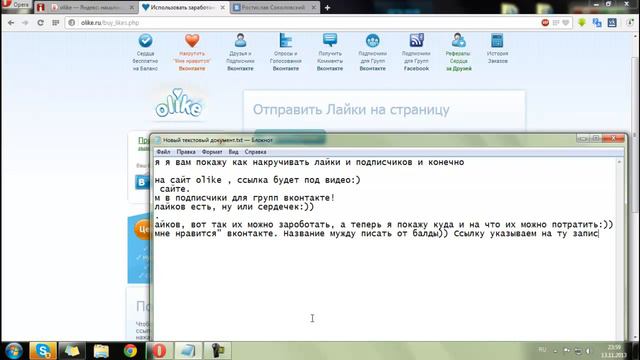
Task: Open the Правка menu in Notepad
Action: point(186,152)
